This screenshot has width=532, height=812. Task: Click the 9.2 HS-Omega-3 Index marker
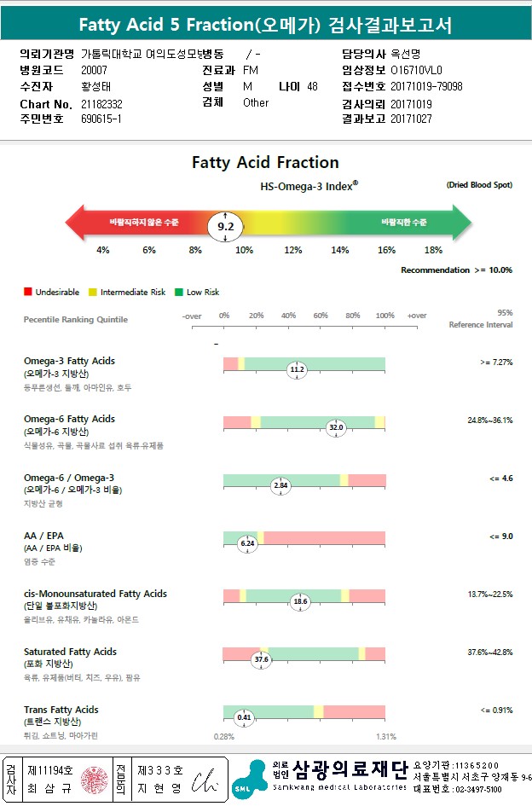226,226
